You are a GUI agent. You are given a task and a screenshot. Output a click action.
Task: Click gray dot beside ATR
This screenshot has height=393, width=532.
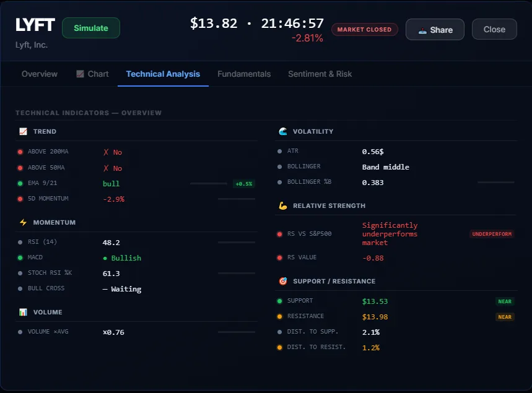click(279, 151)
